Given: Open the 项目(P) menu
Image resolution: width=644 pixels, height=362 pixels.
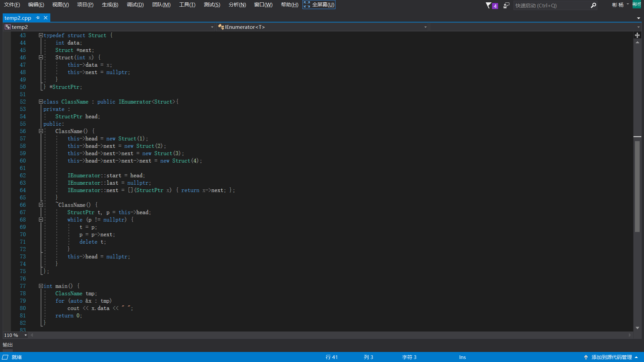Looking at the screenshot, I should click(x=85, y=5).
